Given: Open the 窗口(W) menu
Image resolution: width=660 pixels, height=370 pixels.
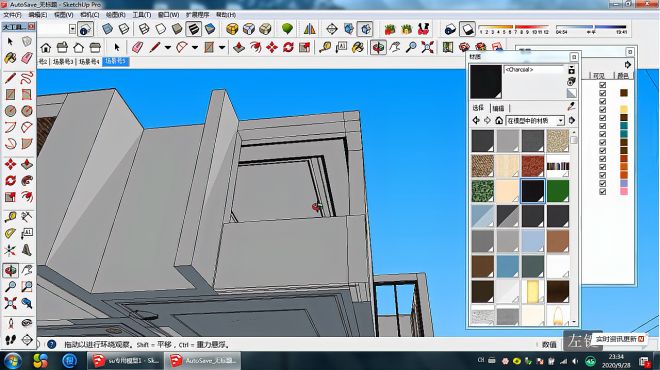Looking at the screenshot, I should [168, 15].
